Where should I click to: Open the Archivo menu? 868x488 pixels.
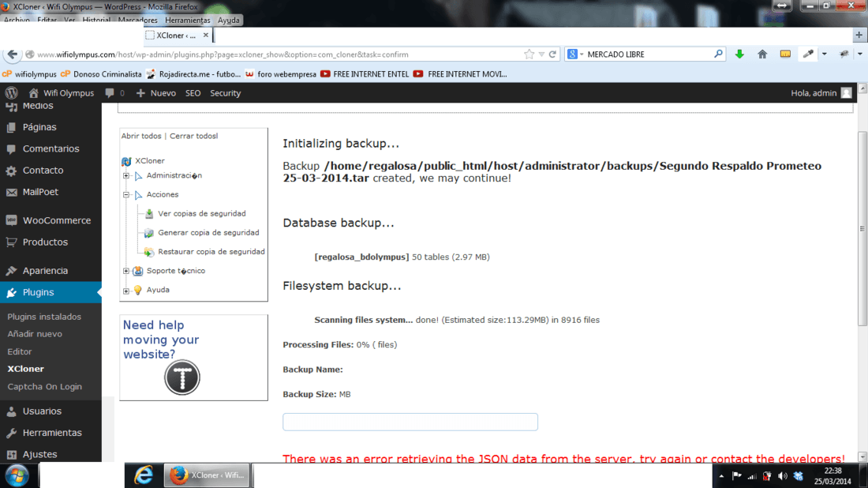pos(17,21)
